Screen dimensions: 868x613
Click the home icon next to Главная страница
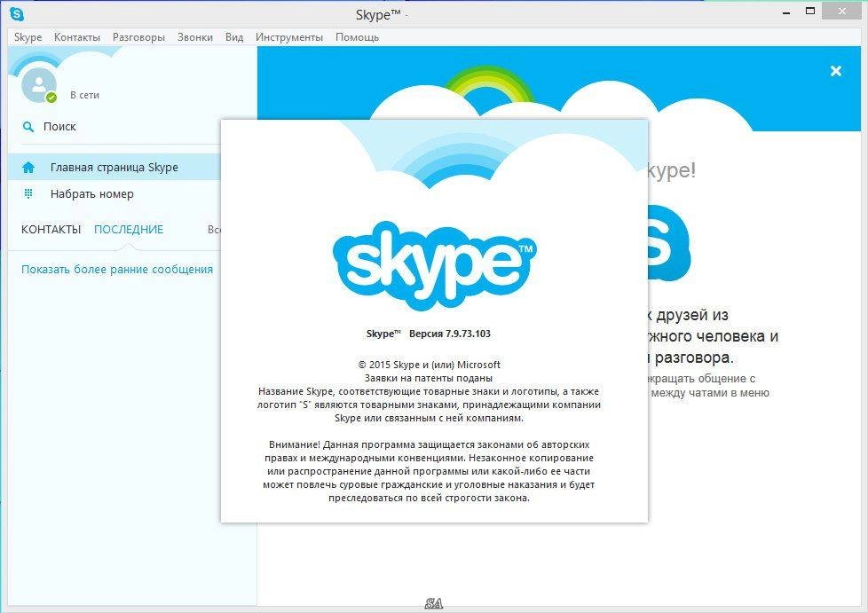(28, 167)
